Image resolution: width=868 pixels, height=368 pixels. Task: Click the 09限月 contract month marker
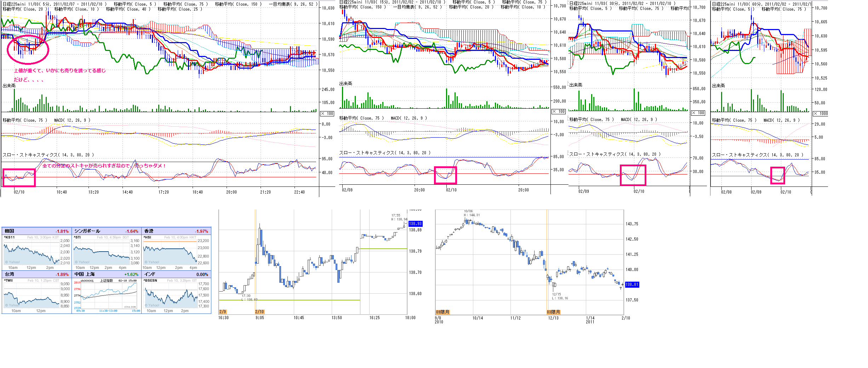[x=442, y=312]
